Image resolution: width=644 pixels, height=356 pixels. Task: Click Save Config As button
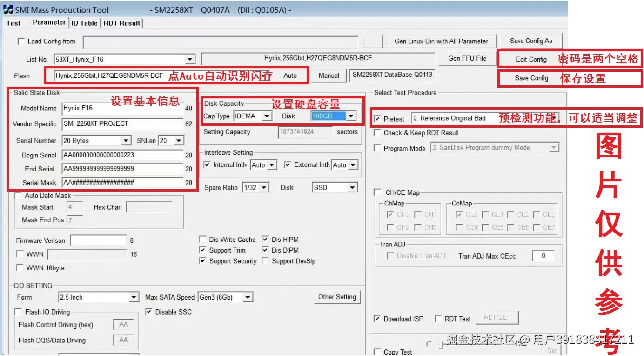click(531, 41)
